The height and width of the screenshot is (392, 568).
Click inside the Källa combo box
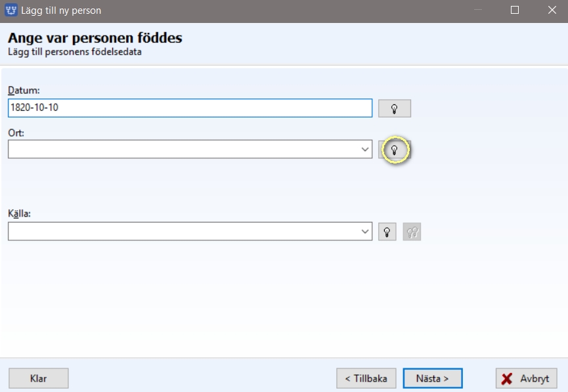point(183,231)
